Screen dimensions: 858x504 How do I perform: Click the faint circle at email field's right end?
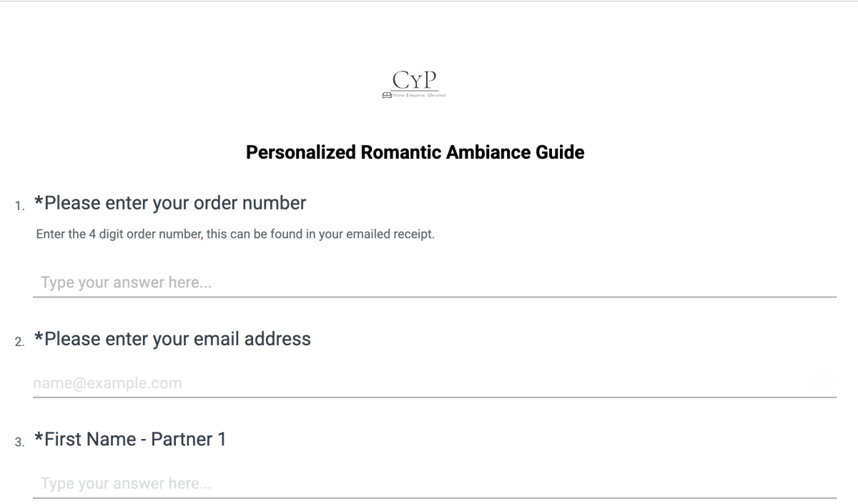(x=824, y=383)
